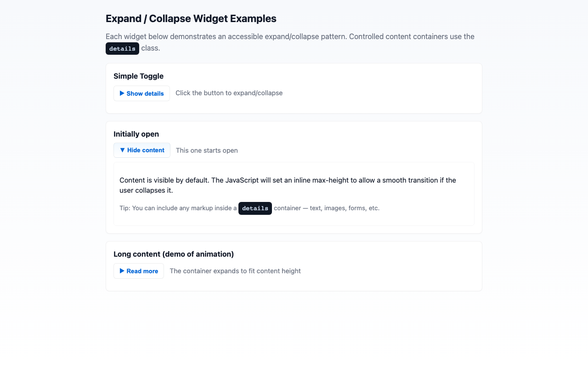
Task: Click the Simple Toggle card title
Action: (x=138, y=76)
